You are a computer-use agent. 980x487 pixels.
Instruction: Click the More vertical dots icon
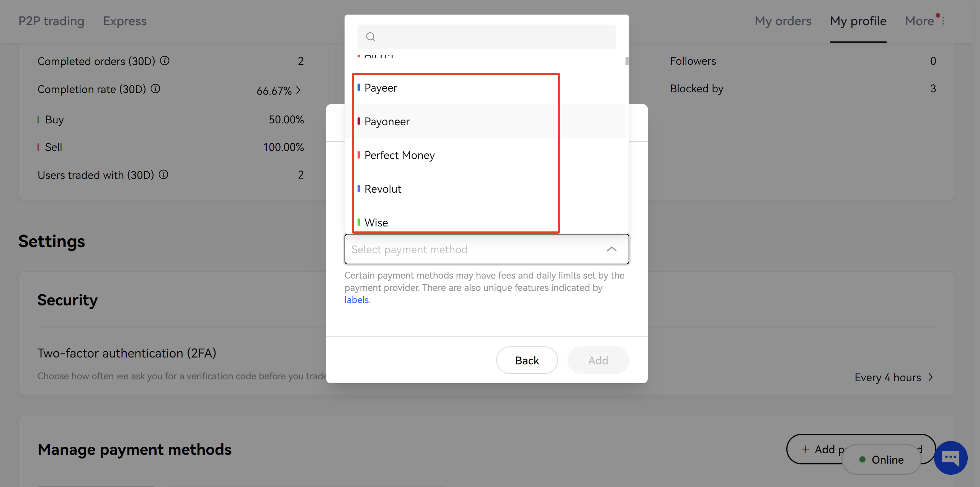(943, 21)
